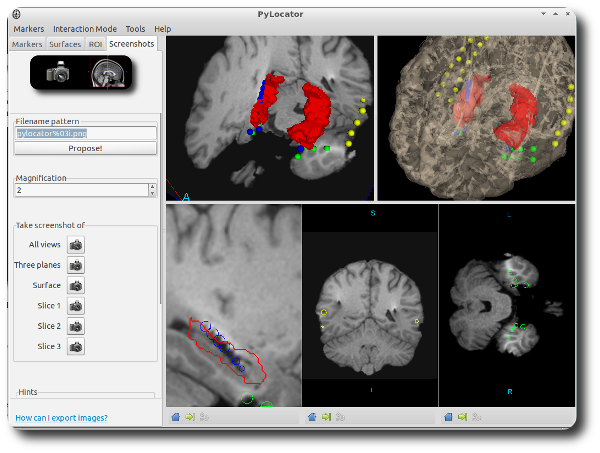This screenshot has height=453, width=600.
Task: Click the Propose! button
Action: click(85, 148)
